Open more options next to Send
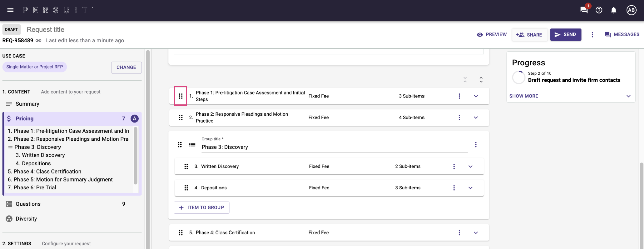The image size is (644, 249). click(592, 35)
